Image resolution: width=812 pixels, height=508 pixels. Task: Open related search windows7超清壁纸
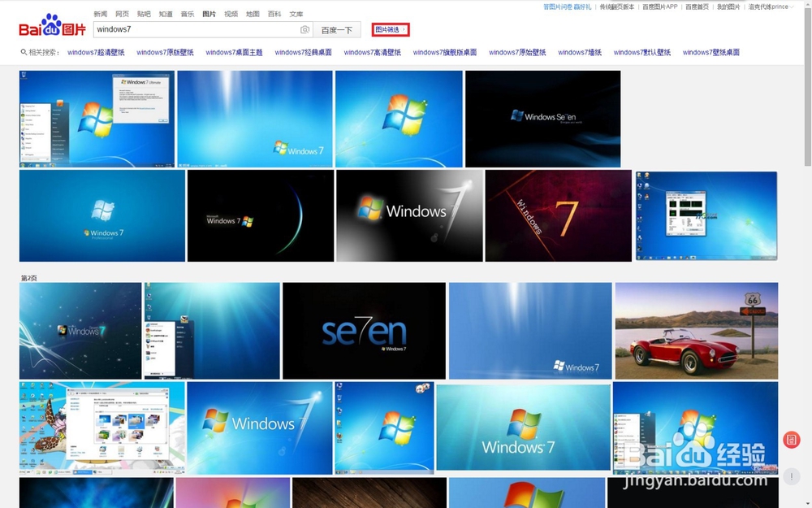click(96, 52)
